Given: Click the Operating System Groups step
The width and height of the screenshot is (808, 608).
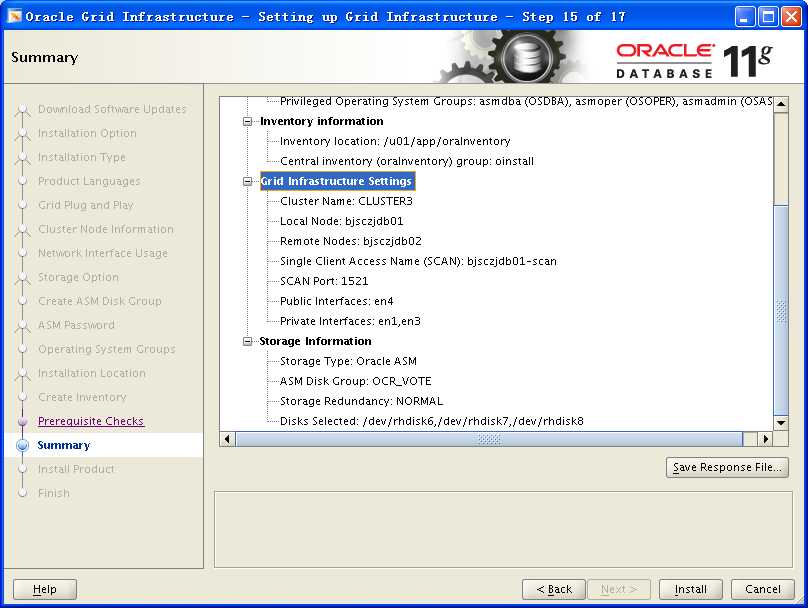Looking at the screenshot, I should (107, 349).
